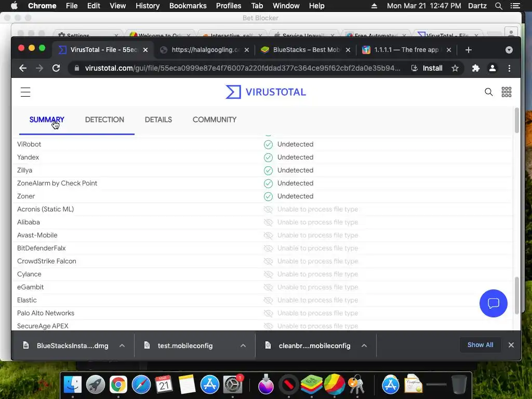
Task: Select the Acronis (Static ML) row
Action: pyautogui.click(x=262, y=209)
